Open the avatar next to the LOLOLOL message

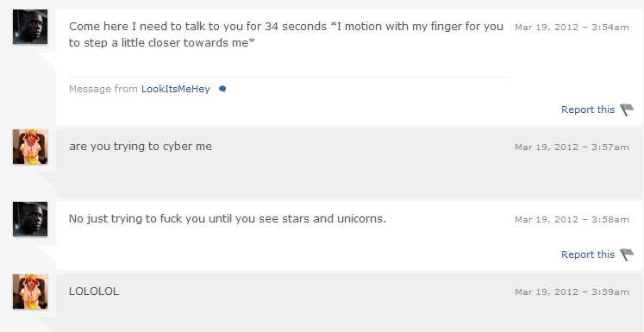point(30,291)
